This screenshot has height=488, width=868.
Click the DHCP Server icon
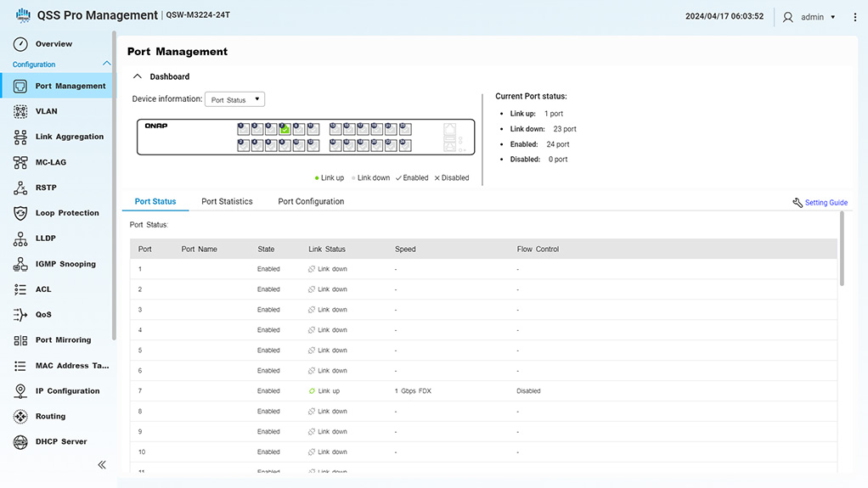coord(20,442)
